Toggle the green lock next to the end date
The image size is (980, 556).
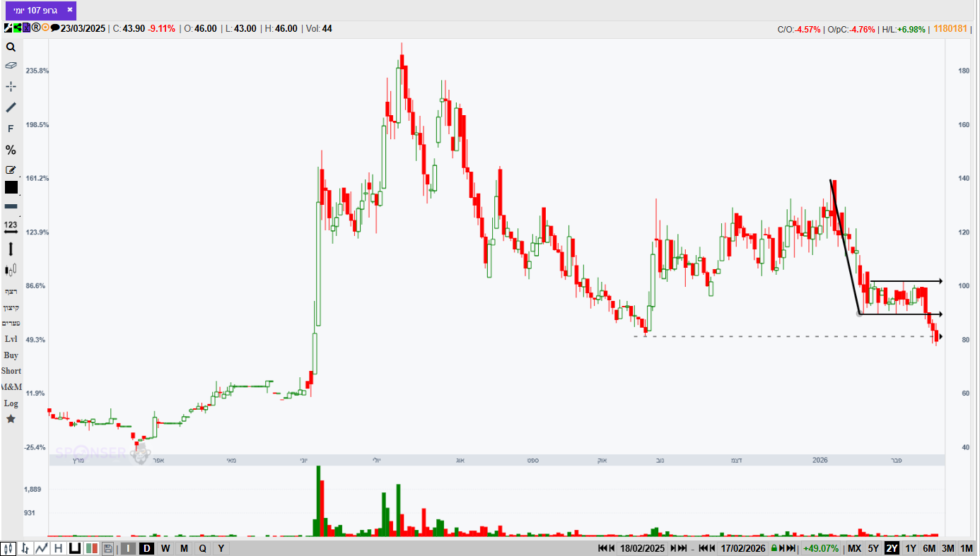click(774, 548)
